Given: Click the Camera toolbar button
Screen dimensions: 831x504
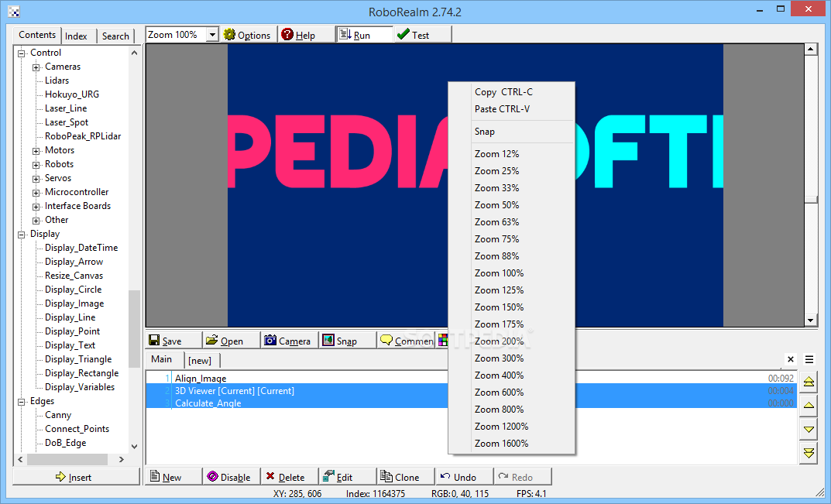Looking at the screenshot, I should 290,341.
